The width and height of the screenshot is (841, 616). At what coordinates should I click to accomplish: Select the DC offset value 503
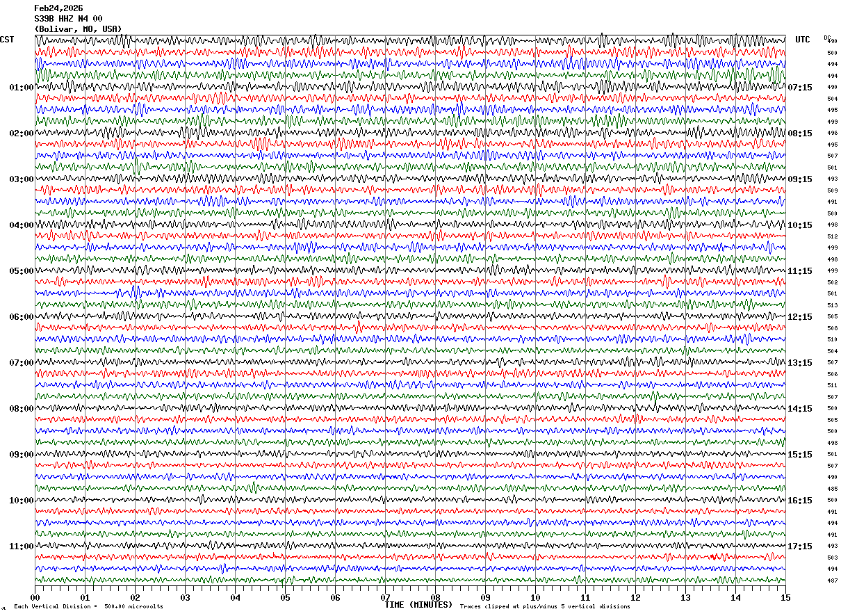pyautogui.click(x=832, y=558)
